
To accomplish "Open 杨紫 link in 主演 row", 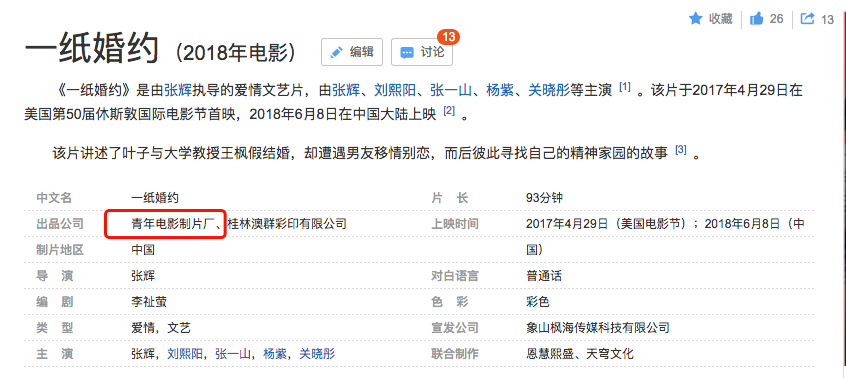I will [x=275, y=354].
